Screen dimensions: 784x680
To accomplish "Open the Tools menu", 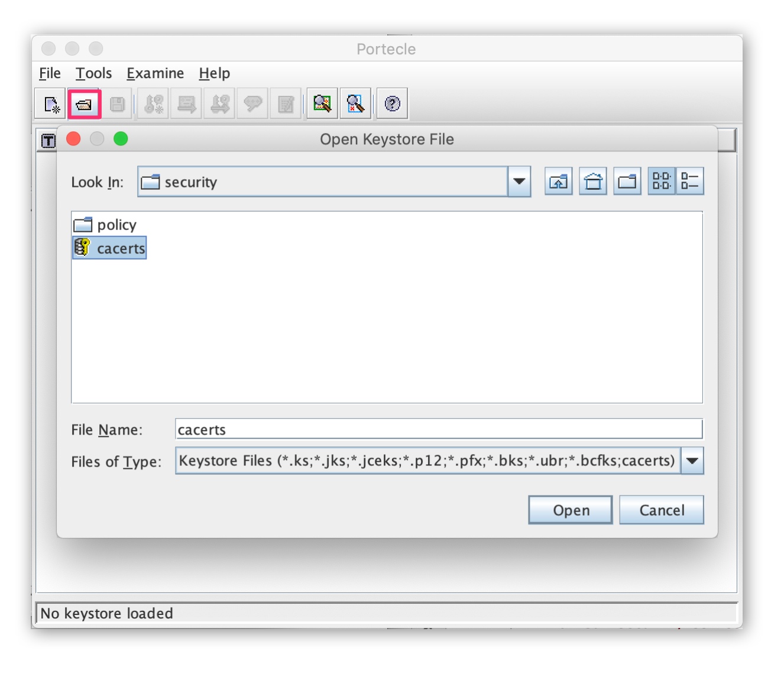I will pos(93,73).
